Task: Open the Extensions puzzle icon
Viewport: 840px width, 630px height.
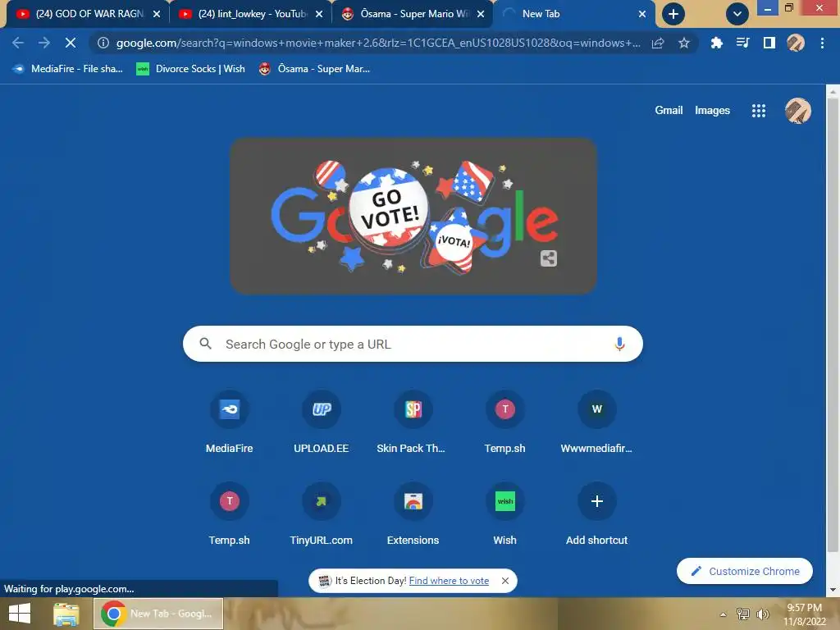Action: (x=716, y=43)
